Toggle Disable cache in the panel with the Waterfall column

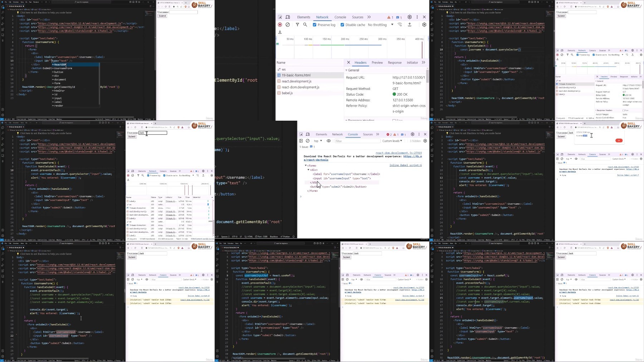pos(165,175)
